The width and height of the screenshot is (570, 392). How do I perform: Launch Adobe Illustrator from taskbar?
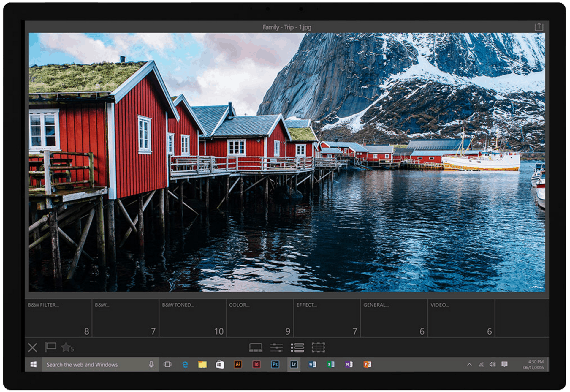238,364
